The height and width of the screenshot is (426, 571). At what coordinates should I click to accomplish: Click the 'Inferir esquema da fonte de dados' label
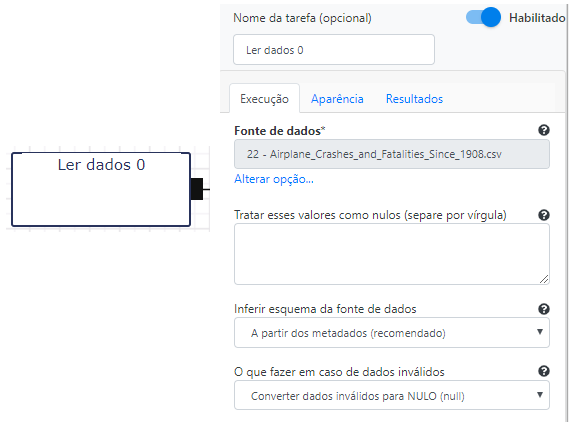click(x=325, y=309)
